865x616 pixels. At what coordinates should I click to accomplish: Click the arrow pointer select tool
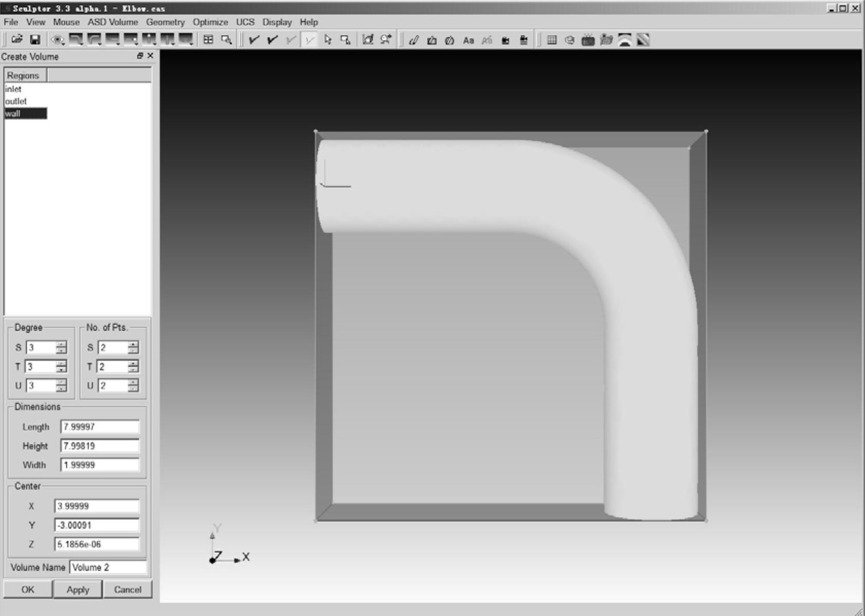(328, 40)
